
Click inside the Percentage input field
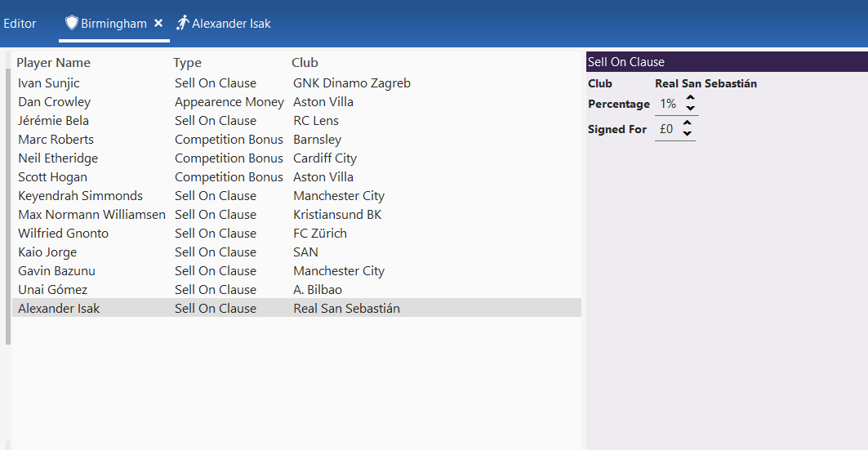coord(668,105)
